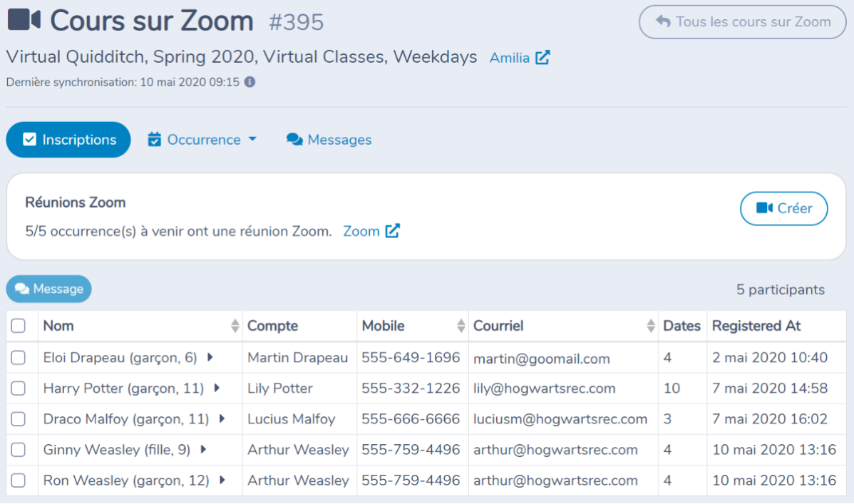The width and height of the screenshot is (854, 504).
Task: Click the info icon next to Dernière synchronisation
Action: click(x=250, y=82)
